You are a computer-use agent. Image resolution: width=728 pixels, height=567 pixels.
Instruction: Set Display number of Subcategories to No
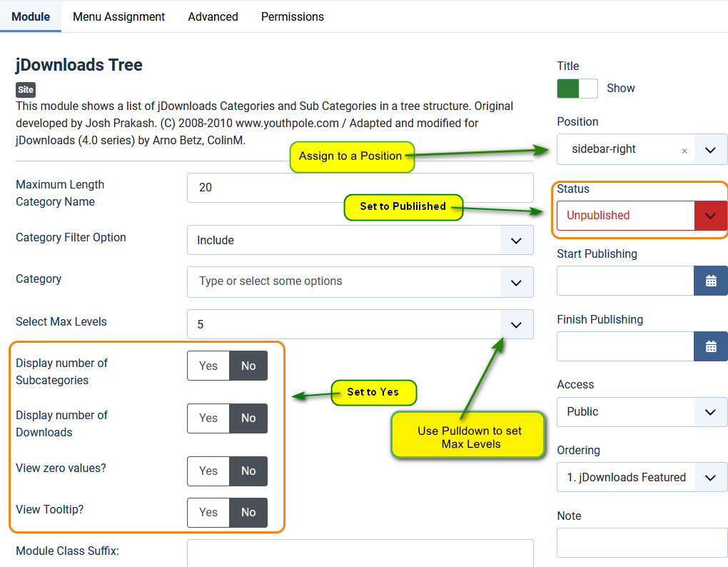click(x=248, y=366)
